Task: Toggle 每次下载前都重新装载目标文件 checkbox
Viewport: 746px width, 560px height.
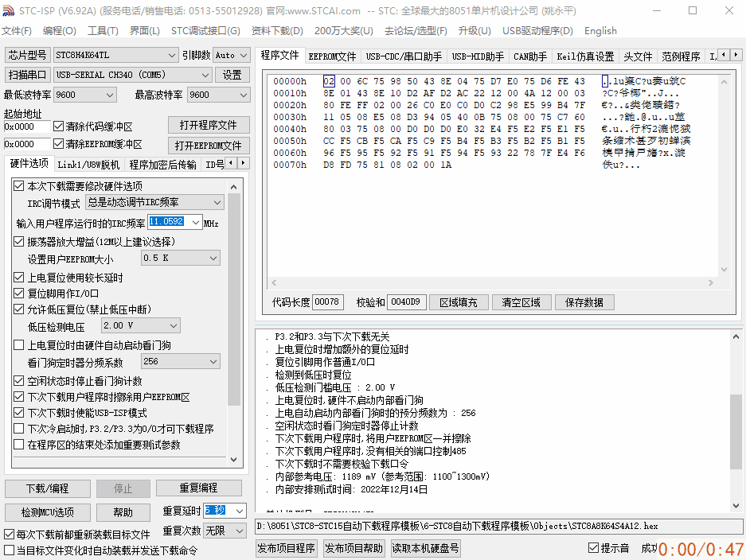Action: (x=9, y=535)
